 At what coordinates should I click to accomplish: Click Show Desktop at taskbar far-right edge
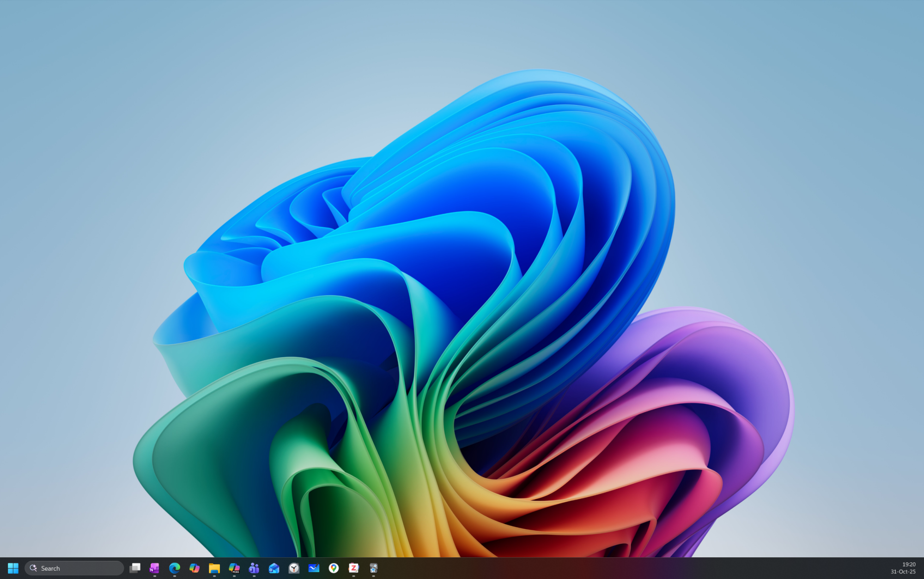point(922,568)
